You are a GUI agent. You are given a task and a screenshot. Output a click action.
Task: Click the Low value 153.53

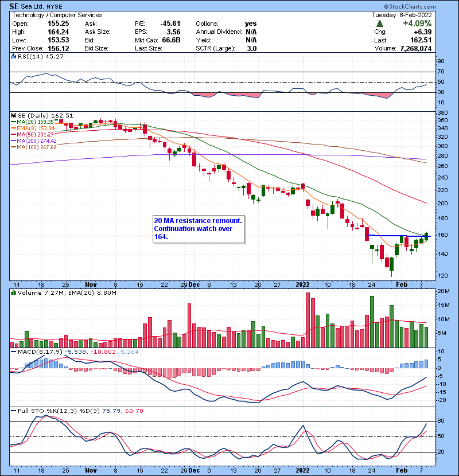click(x=59, y=40)
